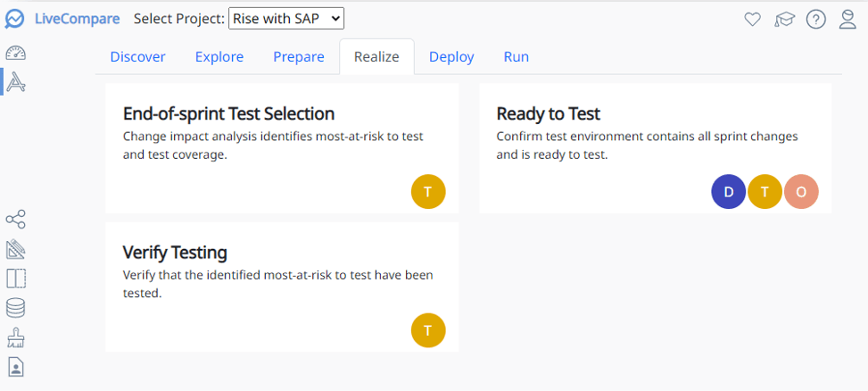Go to the Prepare tab
Screen dimensions: 868x391
[298, 57]
